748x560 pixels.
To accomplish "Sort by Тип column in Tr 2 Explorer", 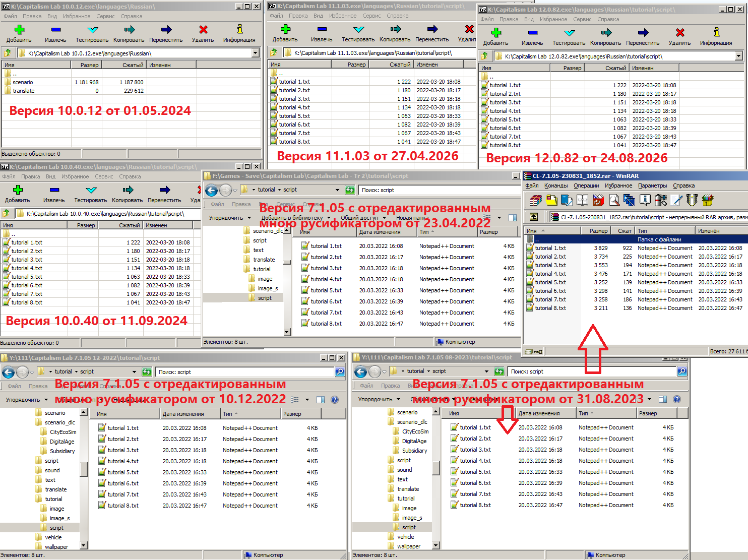I will [x=447, y=232].
